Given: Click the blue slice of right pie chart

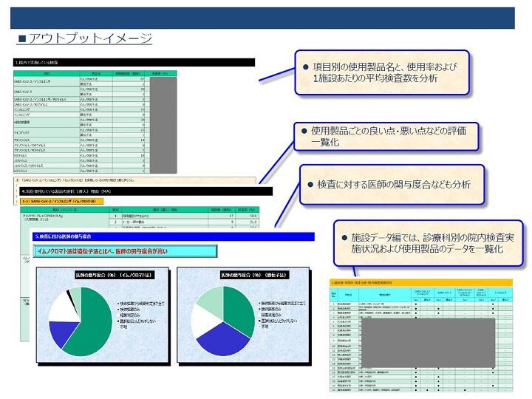Looking at the screenshot, I should [x=222, y=341].
